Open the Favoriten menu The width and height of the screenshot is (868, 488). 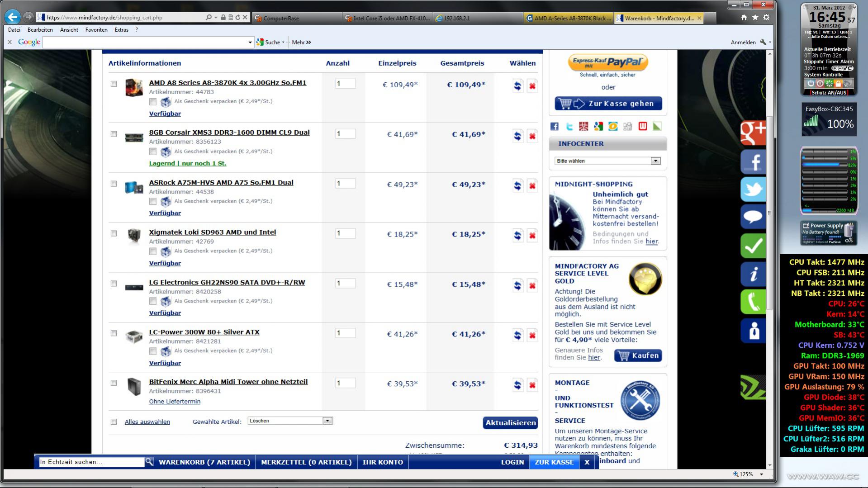[x=96, y=30]
